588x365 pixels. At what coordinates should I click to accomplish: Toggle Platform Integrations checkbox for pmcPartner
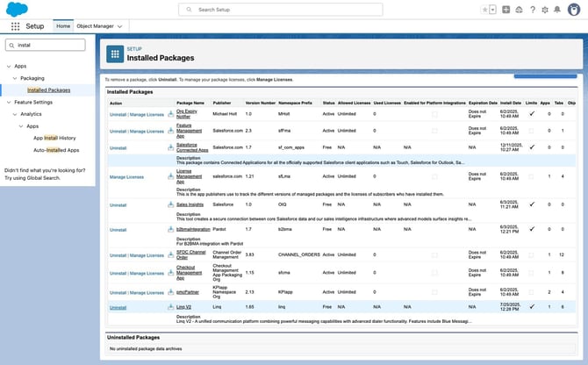434,292
